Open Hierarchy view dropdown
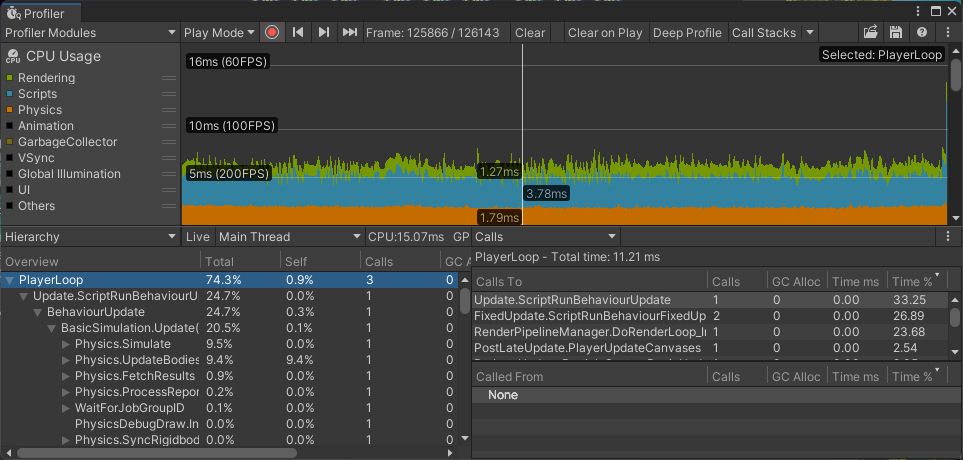 click(x=90, y=236)
